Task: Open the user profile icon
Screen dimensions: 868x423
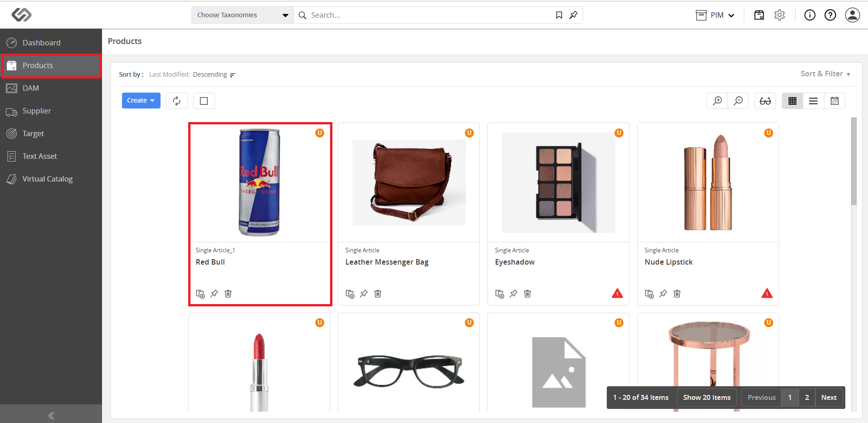Action: click(x=852, y=15)
